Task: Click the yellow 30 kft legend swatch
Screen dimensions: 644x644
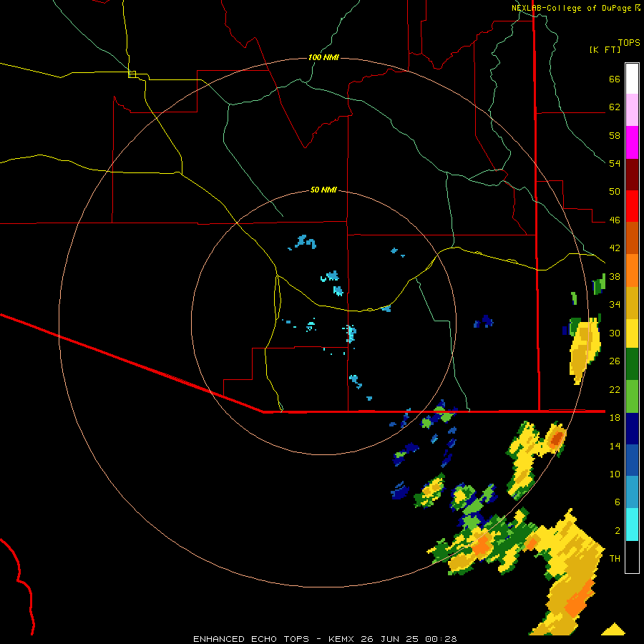Action: click(x=632, y=333)
